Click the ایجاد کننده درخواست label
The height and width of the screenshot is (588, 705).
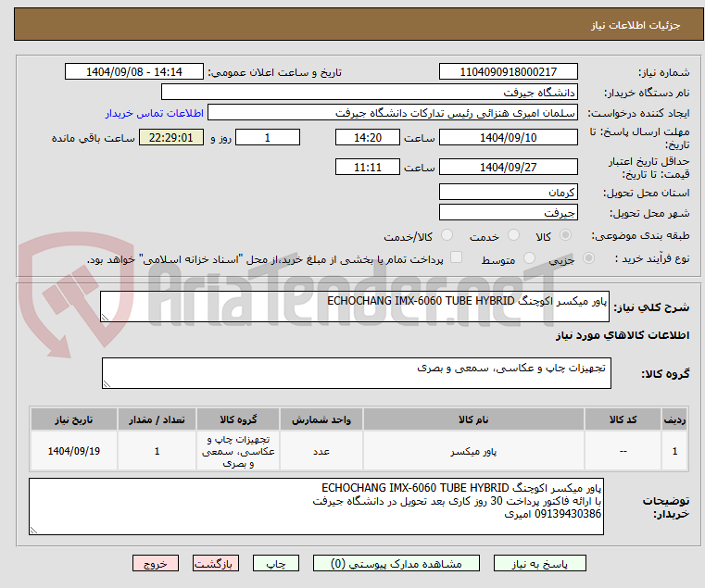[x=638, y=113]
